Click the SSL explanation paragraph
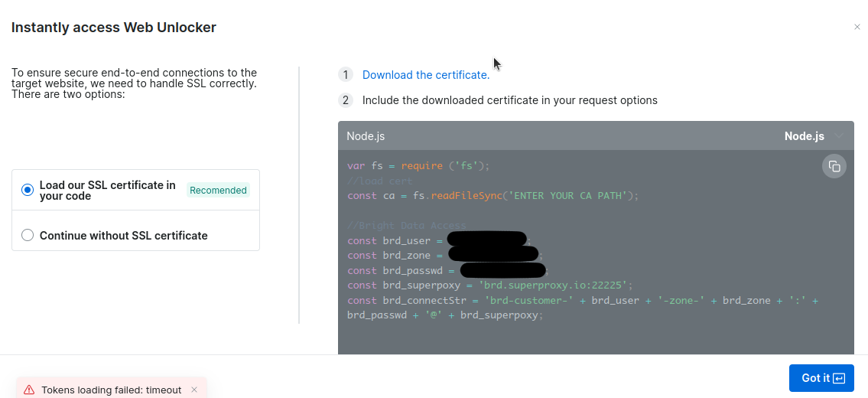 click(134, 83)
